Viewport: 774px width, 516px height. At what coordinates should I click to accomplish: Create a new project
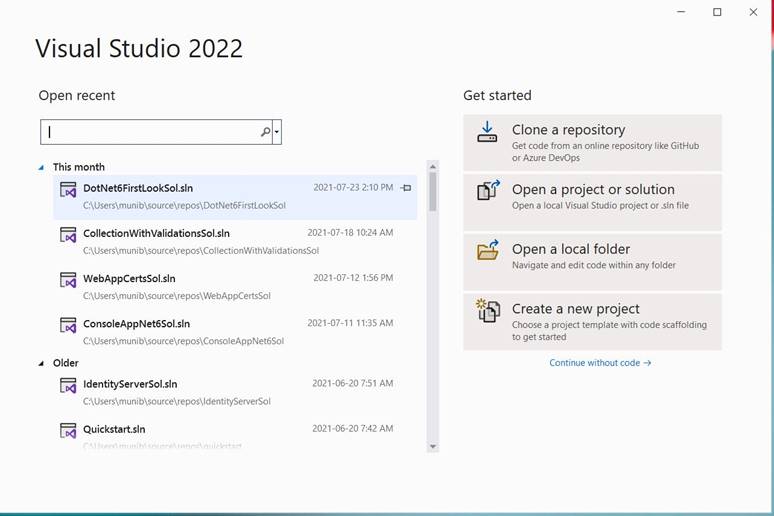(x=592, y=322)
